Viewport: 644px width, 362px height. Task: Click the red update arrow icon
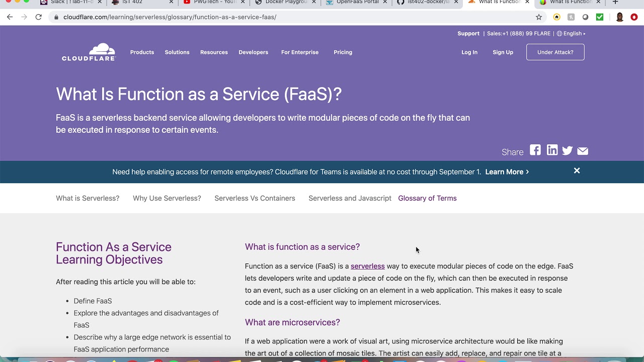point(634,17)
